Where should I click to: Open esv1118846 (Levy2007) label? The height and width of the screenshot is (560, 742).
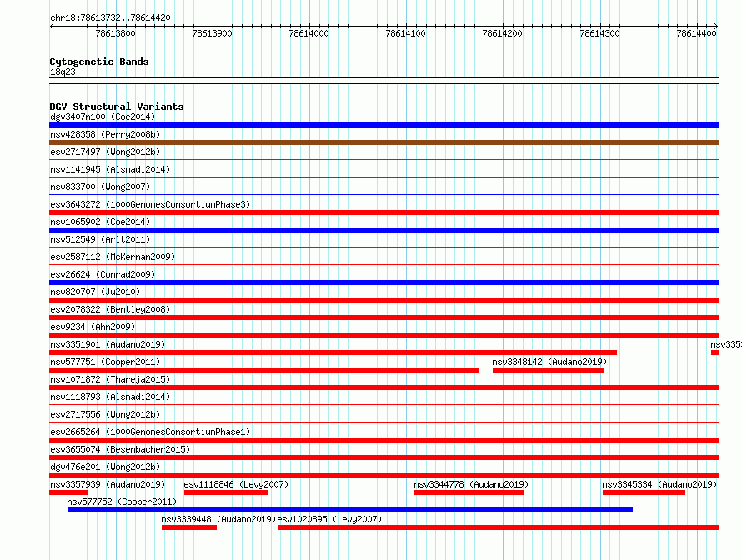click(x=236, y=484)
